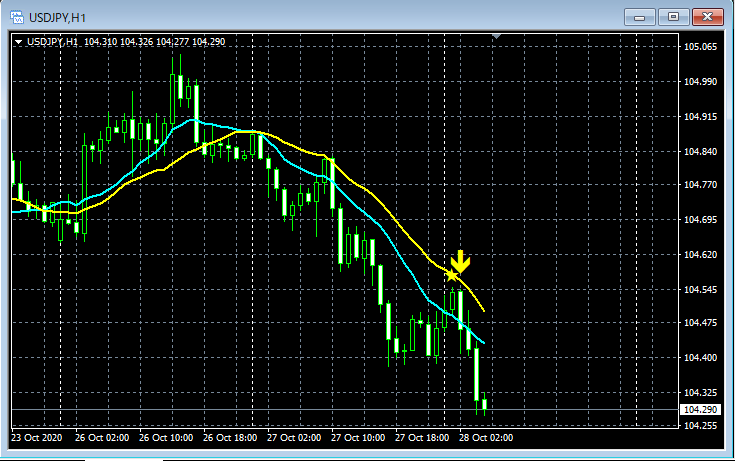Click the OHLC values 104.310 104.326 104.277 104.290

tap(155, 42)
